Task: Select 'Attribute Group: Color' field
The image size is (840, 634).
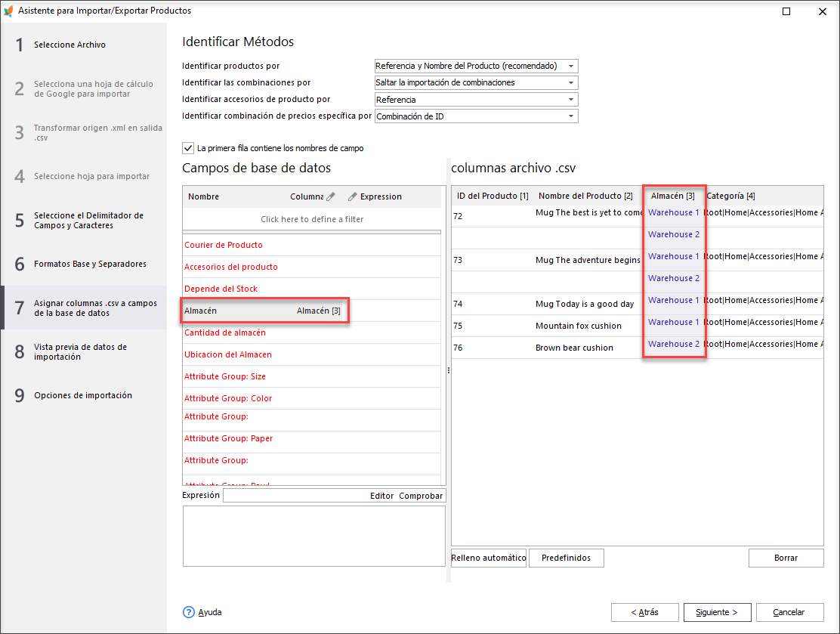Action: click(312, 399)
